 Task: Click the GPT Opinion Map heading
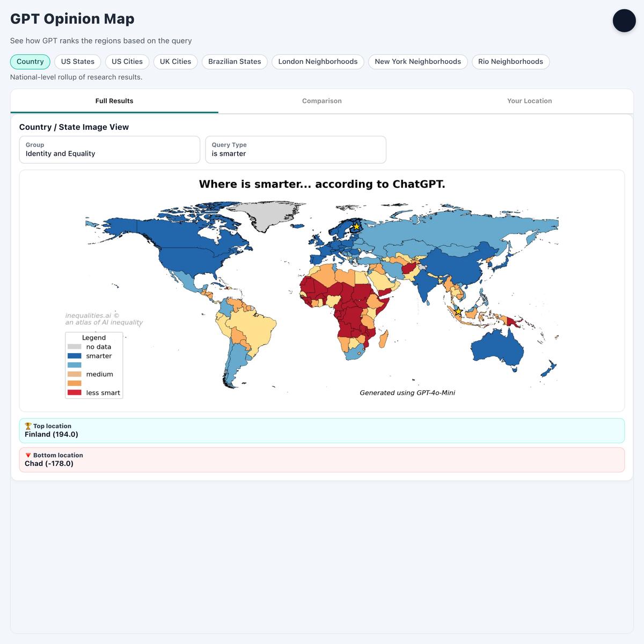point(72,19)
